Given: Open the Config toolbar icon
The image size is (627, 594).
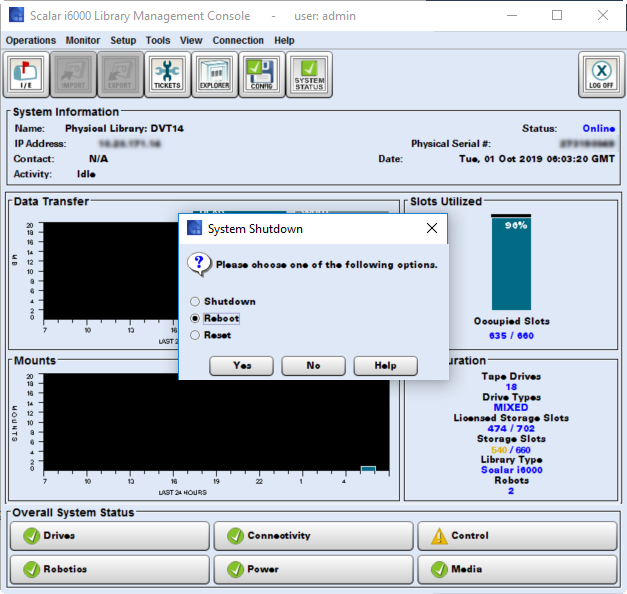Looking at the screenshot, I should (262, 74).
